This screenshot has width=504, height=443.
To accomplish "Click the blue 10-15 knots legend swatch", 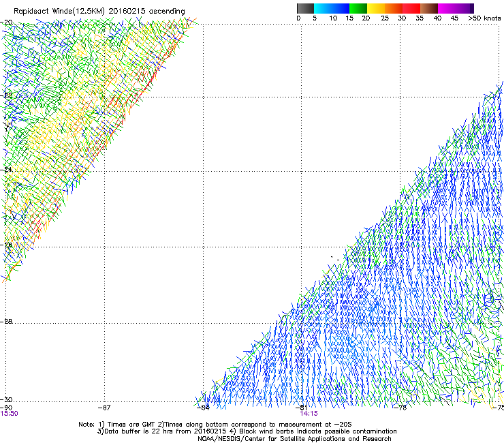I will tap(341, 8).
